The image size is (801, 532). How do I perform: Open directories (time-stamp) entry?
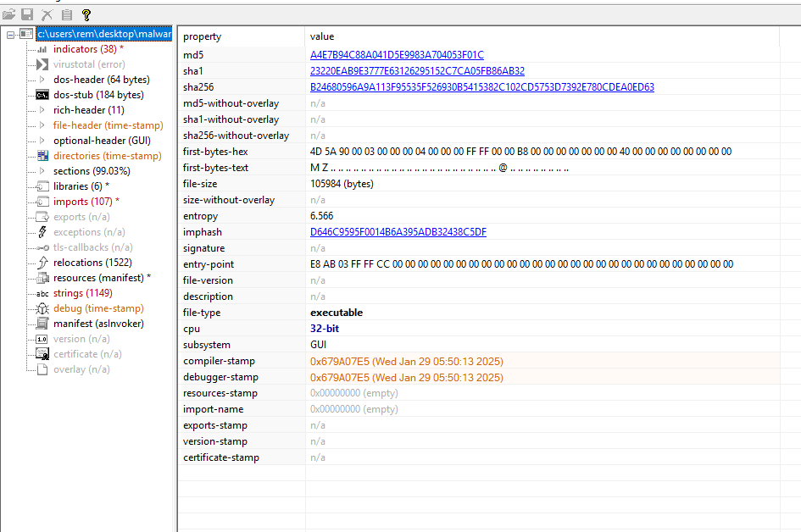point(108,156)
